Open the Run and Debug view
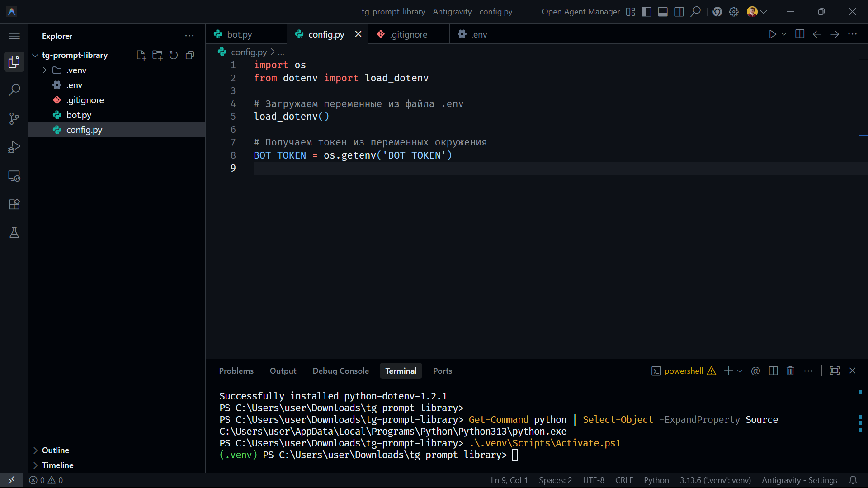Screen dimensions: 868x488 tap(14, 147)
